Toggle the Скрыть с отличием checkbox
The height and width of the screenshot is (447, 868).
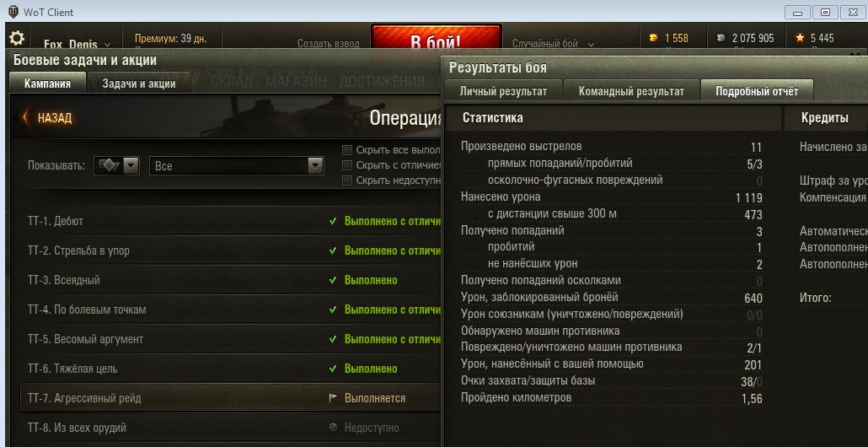coord(347,165)
